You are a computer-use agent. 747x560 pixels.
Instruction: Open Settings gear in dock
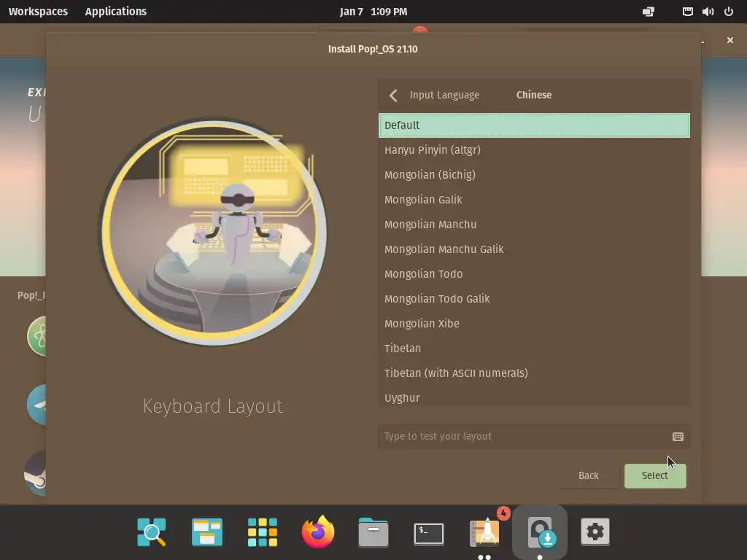595,532
